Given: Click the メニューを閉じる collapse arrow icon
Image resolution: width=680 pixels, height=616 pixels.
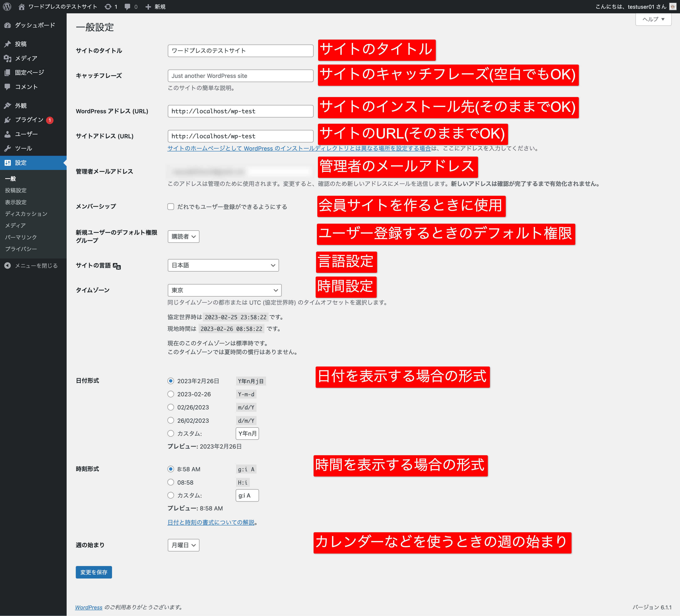Looking at the screenshot, I should click(7, 266).
